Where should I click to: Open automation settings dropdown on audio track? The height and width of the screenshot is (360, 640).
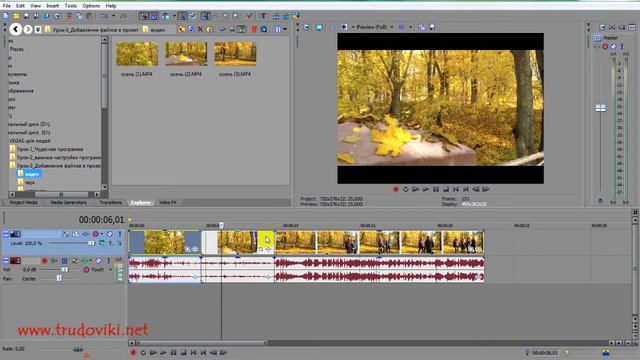90,260
